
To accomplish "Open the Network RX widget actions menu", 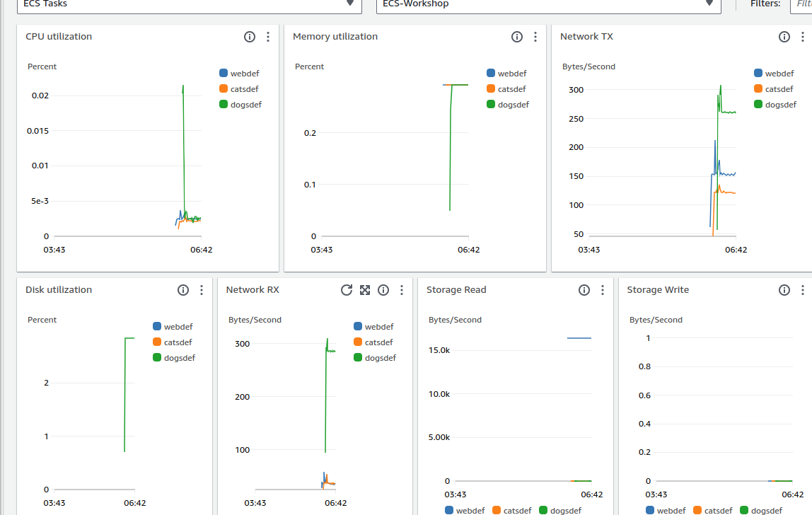I will tap(402, 290).
